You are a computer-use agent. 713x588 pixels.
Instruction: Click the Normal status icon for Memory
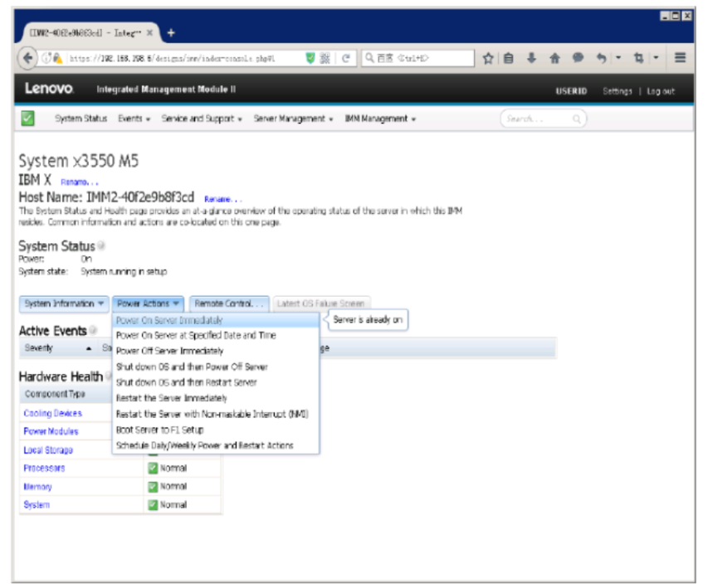click(154, 487)
